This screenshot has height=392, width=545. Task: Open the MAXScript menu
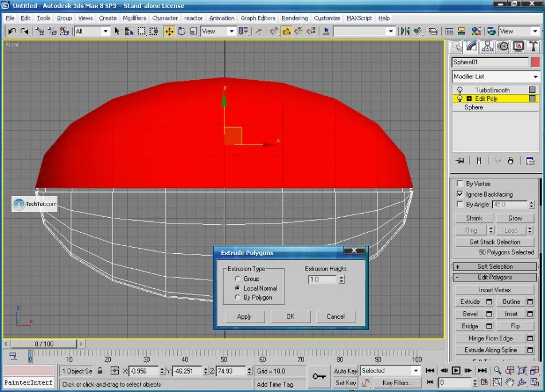tap(359, 18)
